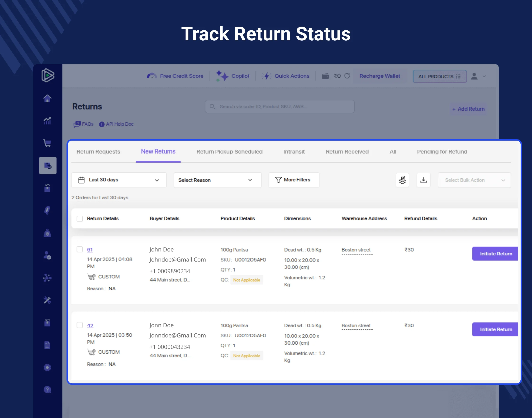Open the settings gear in sidebar
The image size is (532, 418).
(47, 367)
